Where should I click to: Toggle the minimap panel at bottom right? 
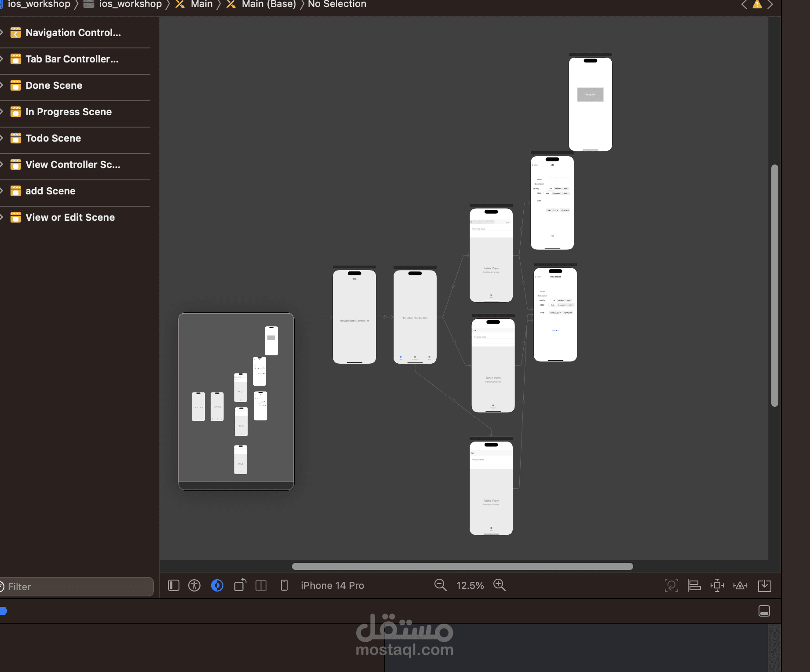click(x=764, y=611)
